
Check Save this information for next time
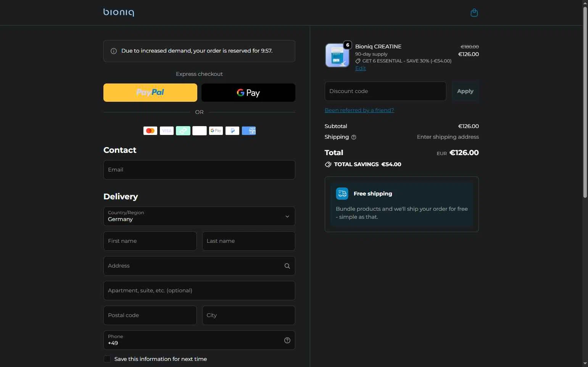pos(107,359)
